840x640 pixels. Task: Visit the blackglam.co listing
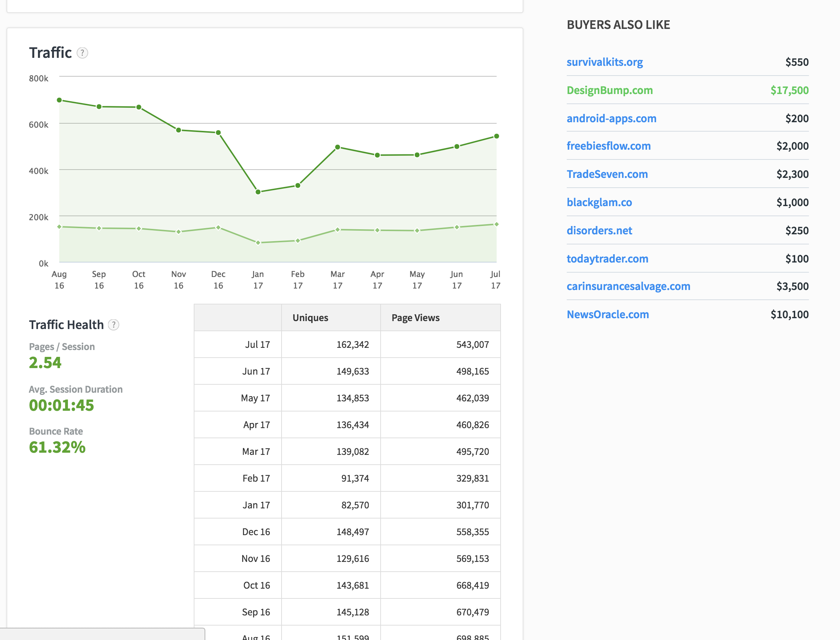pyautogui.click(x=599, y=202)
